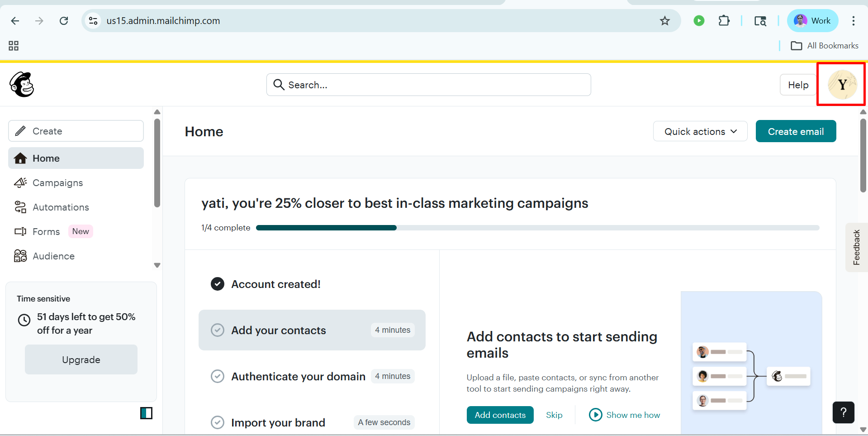Click the Automations flow icon
The width and height of the screenshot is (868, 436).
pos(20,207)
